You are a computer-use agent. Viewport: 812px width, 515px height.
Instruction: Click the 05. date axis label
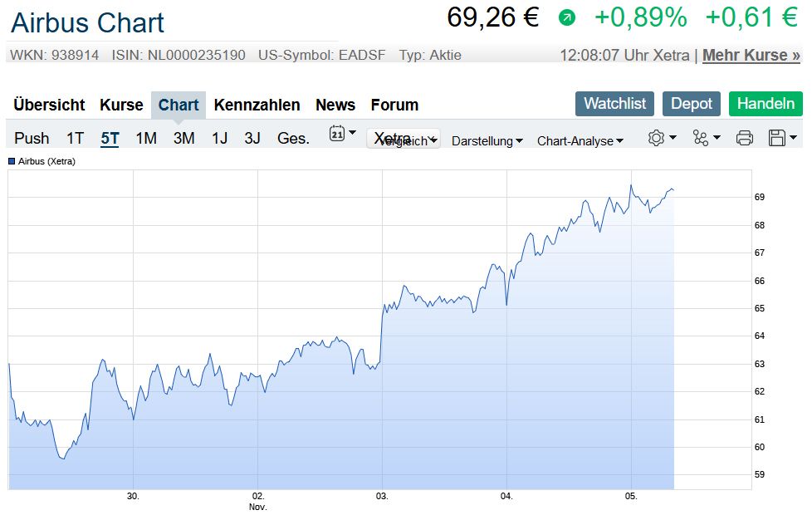(x=631, y=497)
